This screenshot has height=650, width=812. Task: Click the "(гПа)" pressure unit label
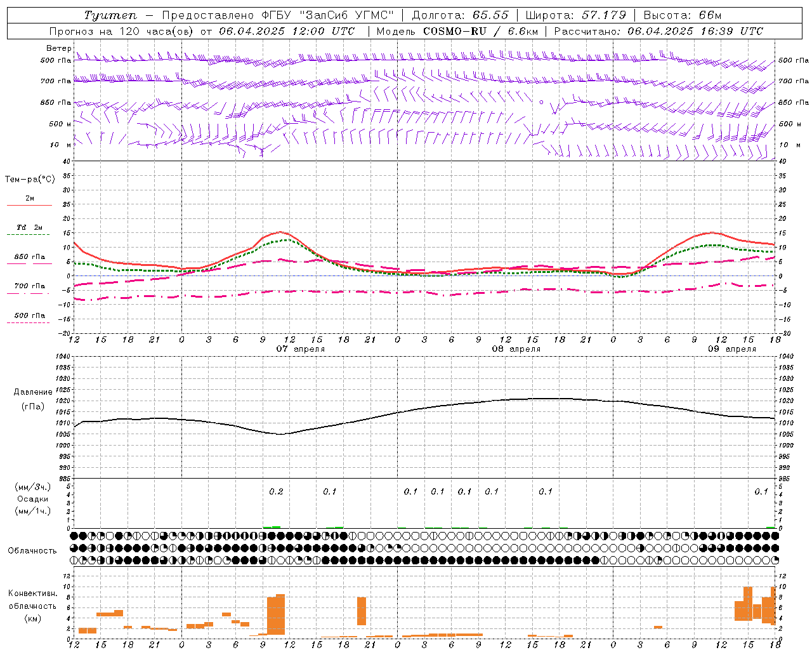pyautogui.click(x=33, y=407)
